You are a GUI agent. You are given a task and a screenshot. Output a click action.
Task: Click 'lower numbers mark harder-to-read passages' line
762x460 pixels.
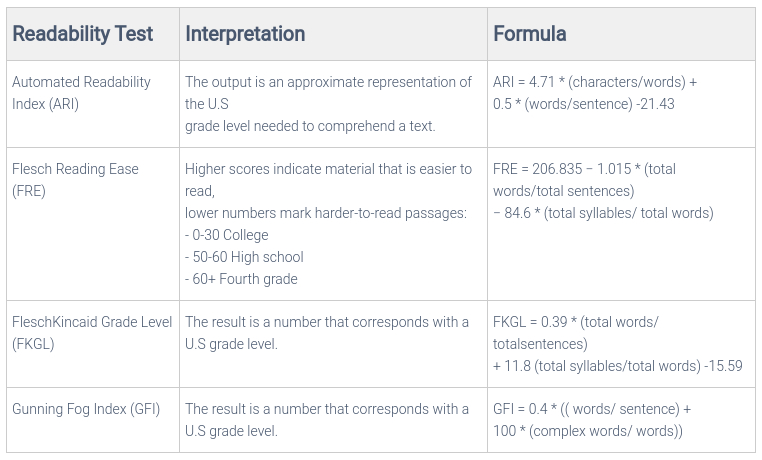pos(326,213)
